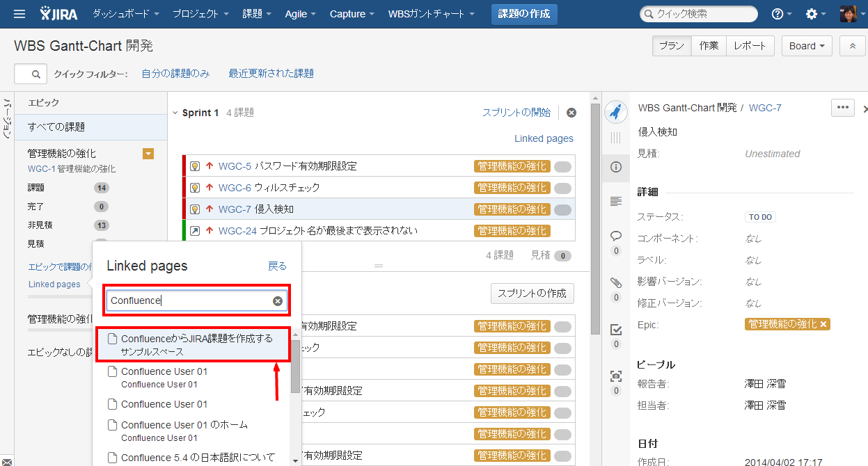Image resolution: width=868 pixels, height=466 pixels.
Task: Show the Capture screenshot section icon
Action: 615,376
